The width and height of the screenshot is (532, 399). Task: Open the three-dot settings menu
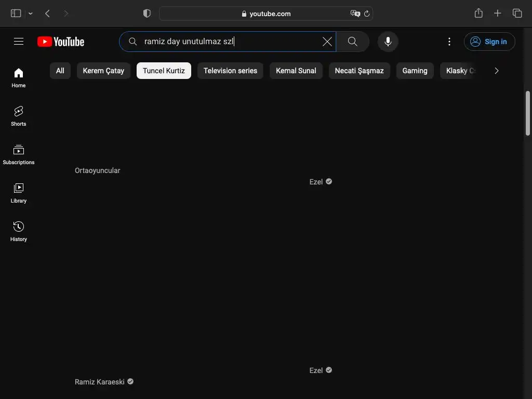coord(449,42)
